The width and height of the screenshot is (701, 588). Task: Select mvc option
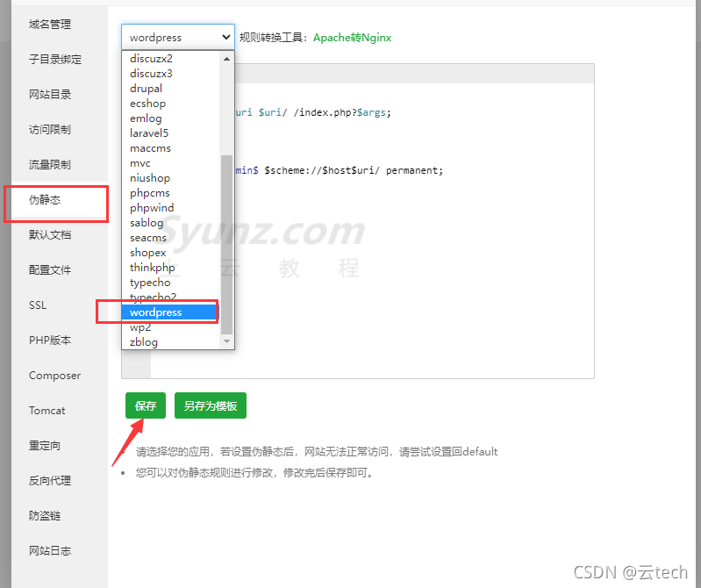[x=171, y=162]
